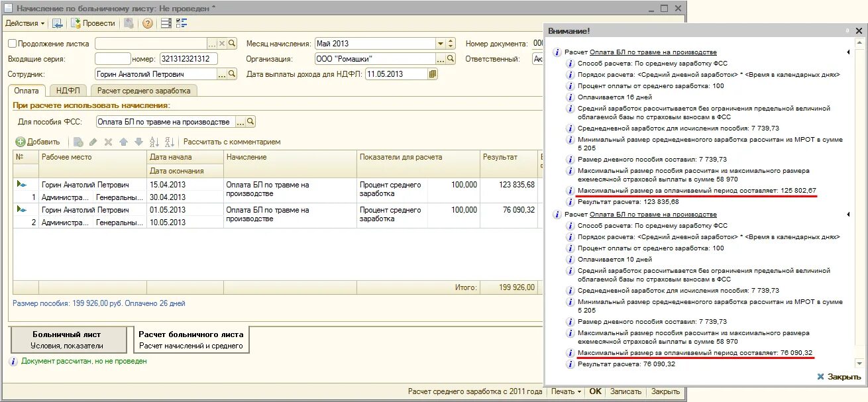Open calendar picker for Дата выплаты дохода
The width and height of the screenshot is (868, 402).
click(x=433, y=74)
